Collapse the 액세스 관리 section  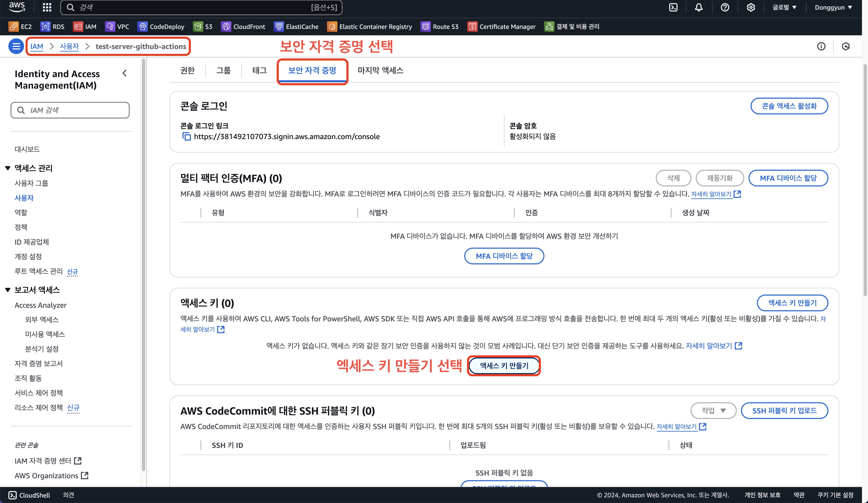pyautogui.click(x=8, y=168)
